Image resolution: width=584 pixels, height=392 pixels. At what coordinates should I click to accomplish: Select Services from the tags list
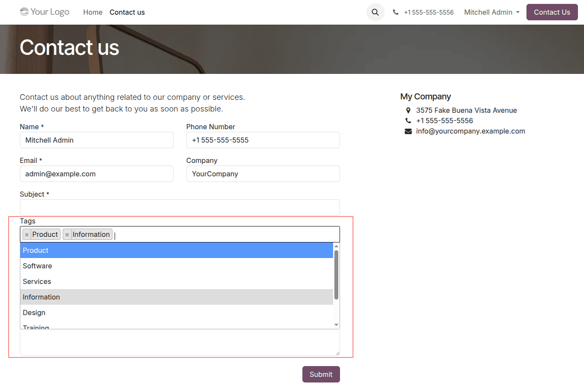pos(176,281)
